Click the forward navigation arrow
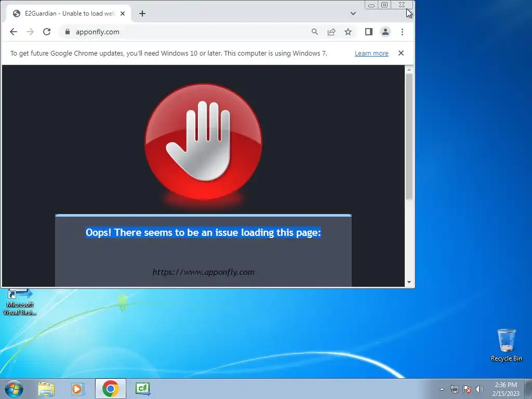This screenshot has height=399, width=532. coord(30,32)
